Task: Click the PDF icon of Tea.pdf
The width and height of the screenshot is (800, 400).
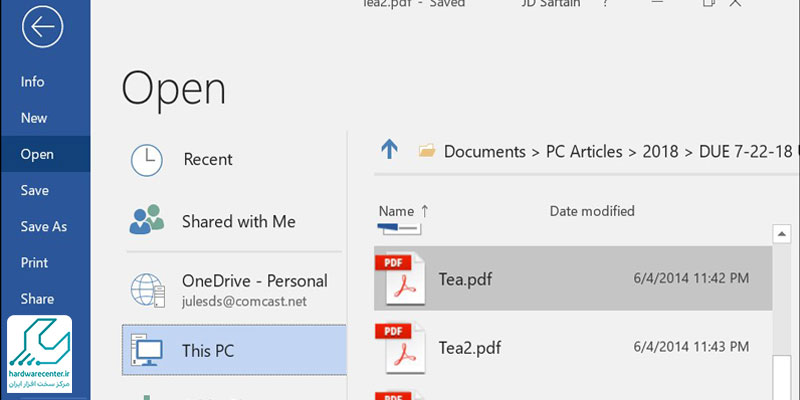Action: [399, 279]
